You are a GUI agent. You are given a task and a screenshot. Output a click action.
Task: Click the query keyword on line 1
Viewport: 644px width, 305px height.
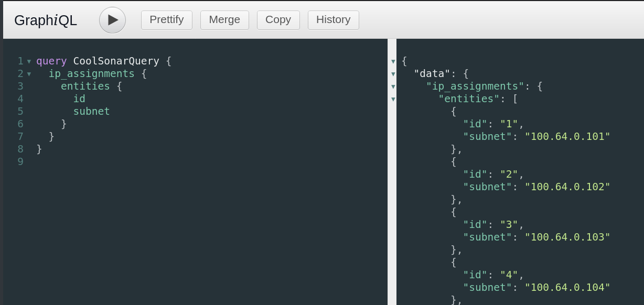[x=51, y=61]
